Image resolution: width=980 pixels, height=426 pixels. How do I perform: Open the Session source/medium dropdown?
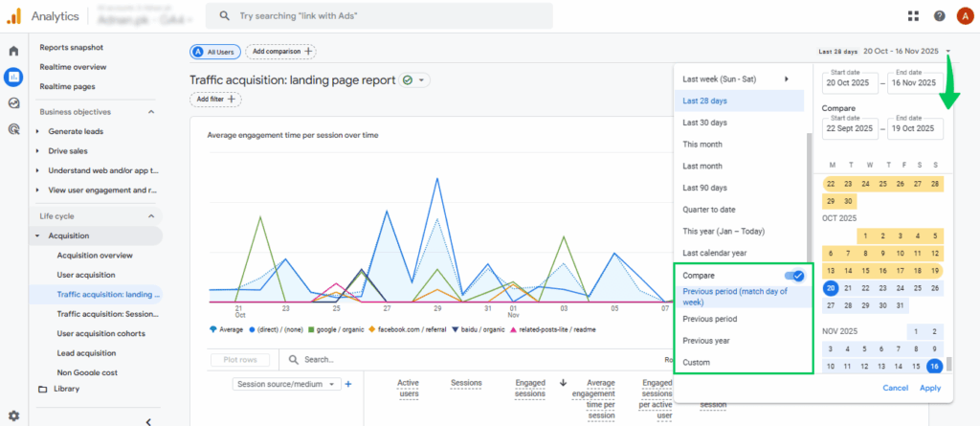tap(287, 384)
